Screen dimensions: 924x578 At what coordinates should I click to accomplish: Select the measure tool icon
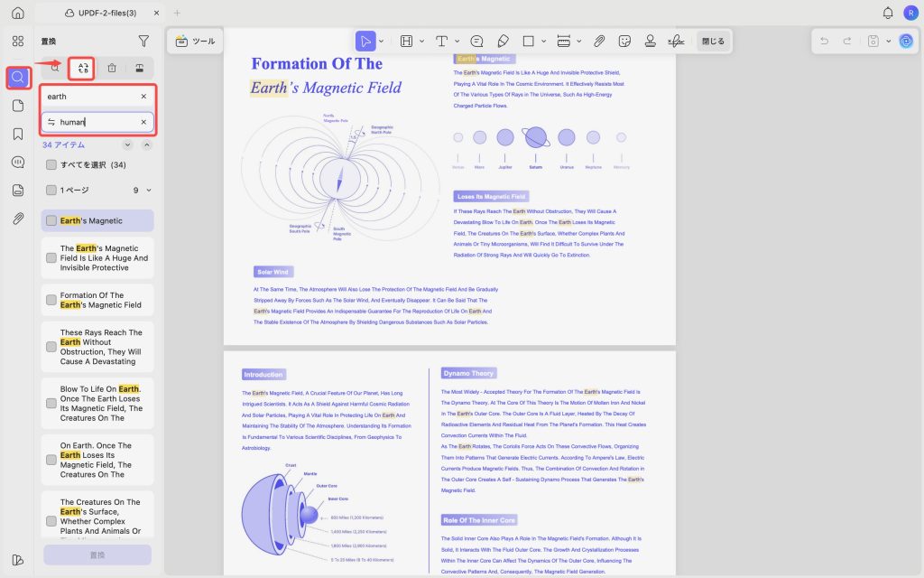tap(563, 41)
